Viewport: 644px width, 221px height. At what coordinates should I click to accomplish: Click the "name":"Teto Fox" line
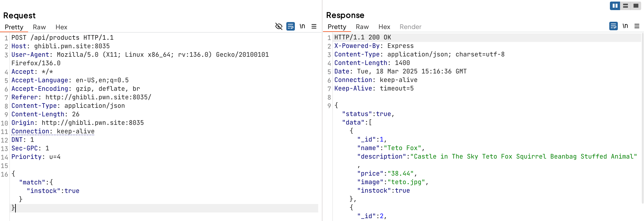[x=391, y=148]
